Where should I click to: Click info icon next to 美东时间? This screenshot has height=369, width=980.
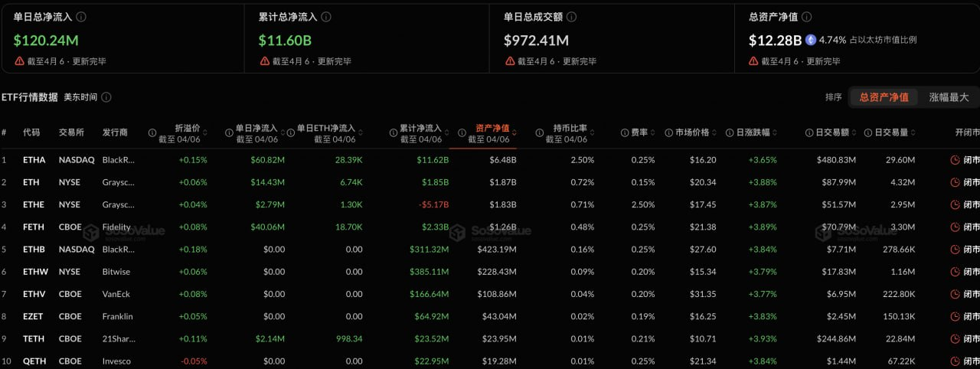coord(106,97)
